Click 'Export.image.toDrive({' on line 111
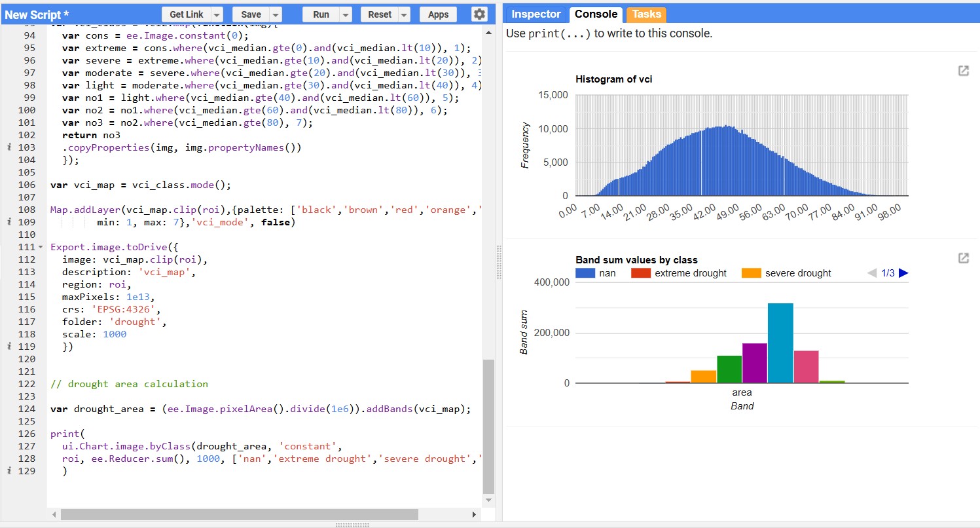 pos(115,247)
